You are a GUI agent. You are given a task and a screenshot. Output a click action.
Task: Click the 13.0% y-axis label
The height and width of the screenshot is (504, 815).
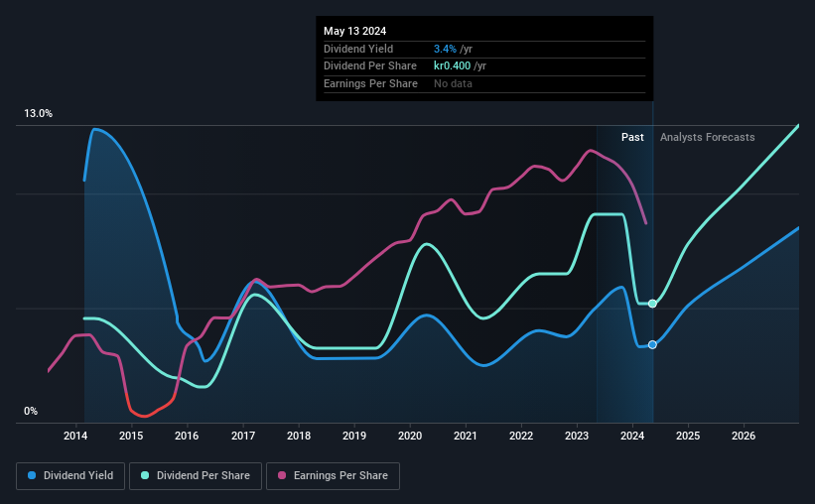coord(39,114)
